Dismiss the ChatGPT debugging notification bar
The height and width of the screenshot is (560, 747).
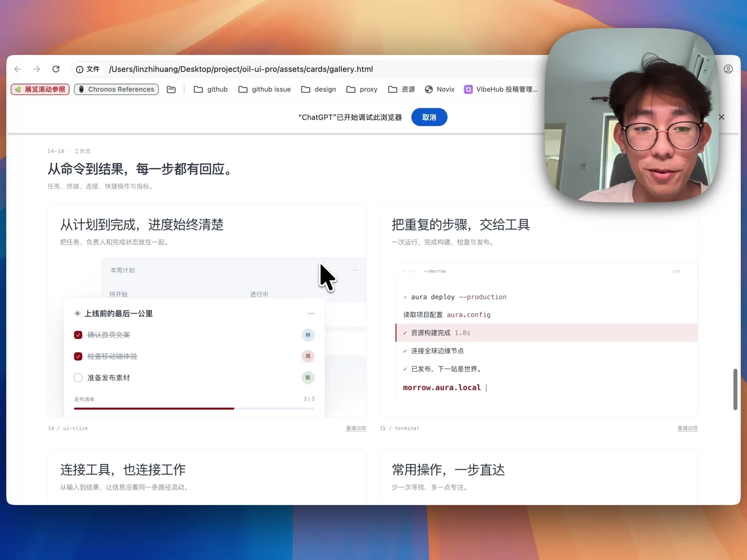tap(721, 117)
